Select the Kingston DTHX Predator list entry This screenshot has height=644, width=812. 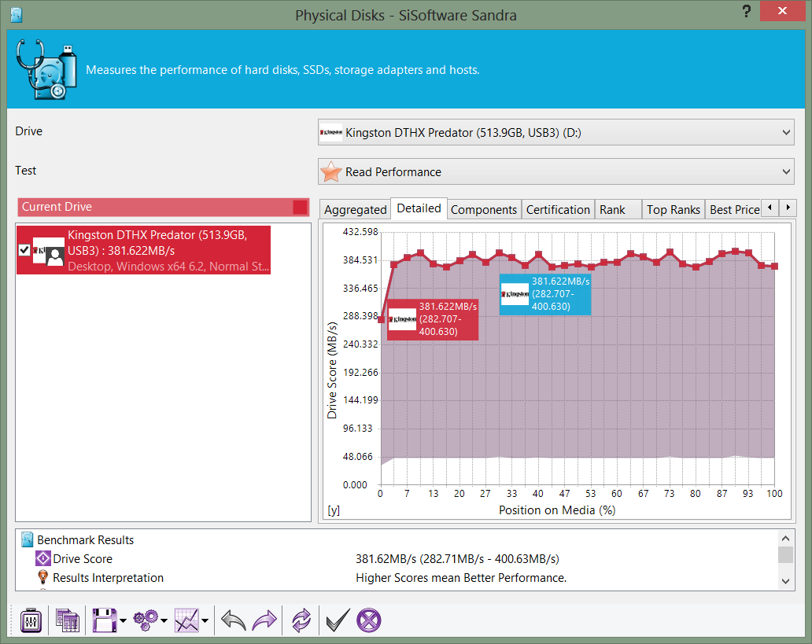[143, 250]
